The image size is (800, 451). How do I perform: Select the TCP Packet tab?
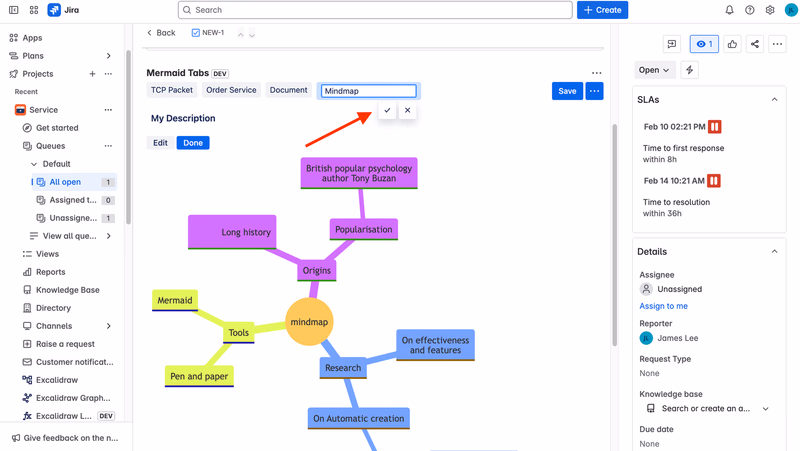click(x=172, y=90)
